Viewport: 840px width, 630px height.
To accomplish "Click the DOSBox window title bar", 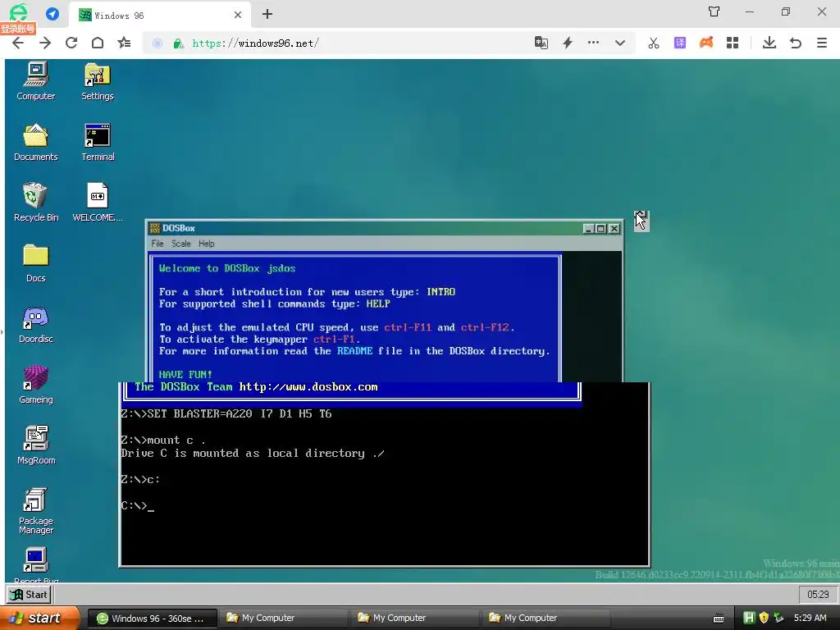I will tap(364, 228).
